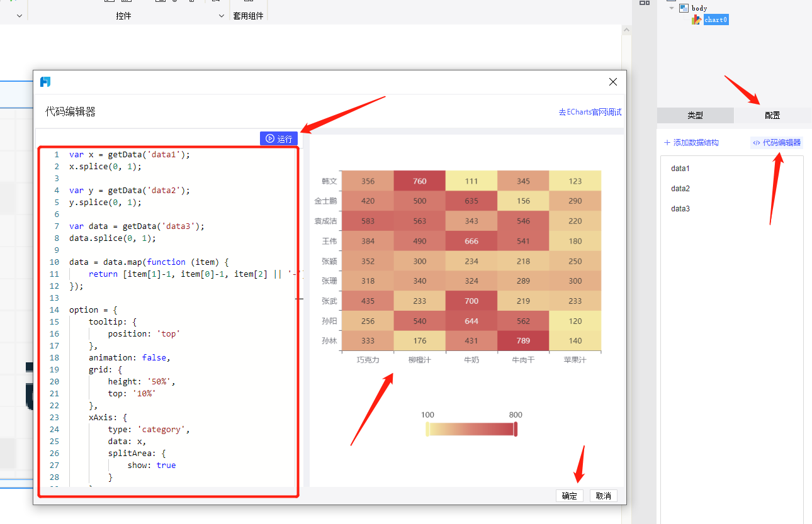Click the heatmap cell with value 635

click(471, 201)
